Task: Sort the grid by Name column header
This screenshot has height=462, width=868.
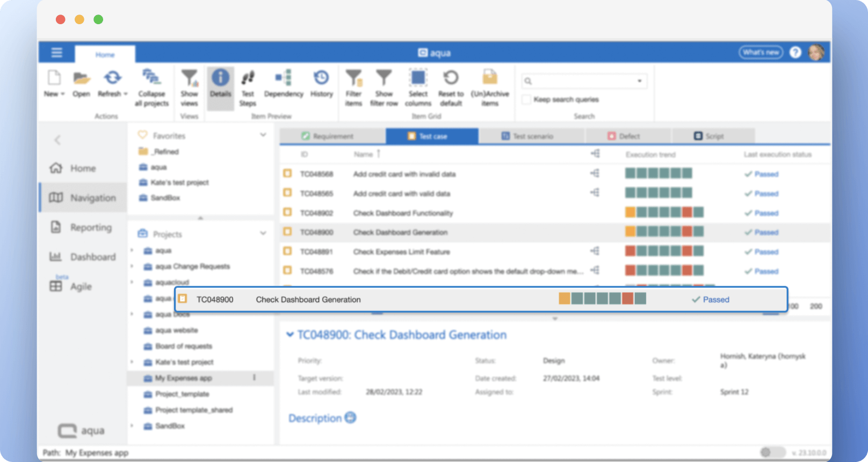Action: 364,154
